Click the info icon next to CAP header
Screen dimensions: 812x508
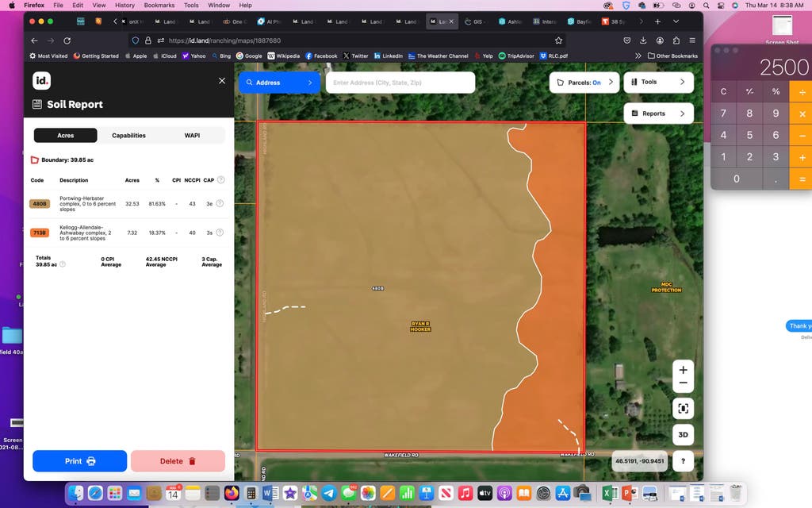coord(221,180)
